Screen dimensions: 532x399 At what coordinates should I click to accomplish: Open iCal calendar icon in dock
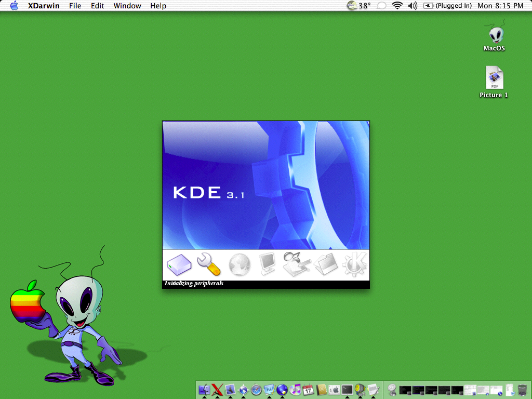pos(308,390)
